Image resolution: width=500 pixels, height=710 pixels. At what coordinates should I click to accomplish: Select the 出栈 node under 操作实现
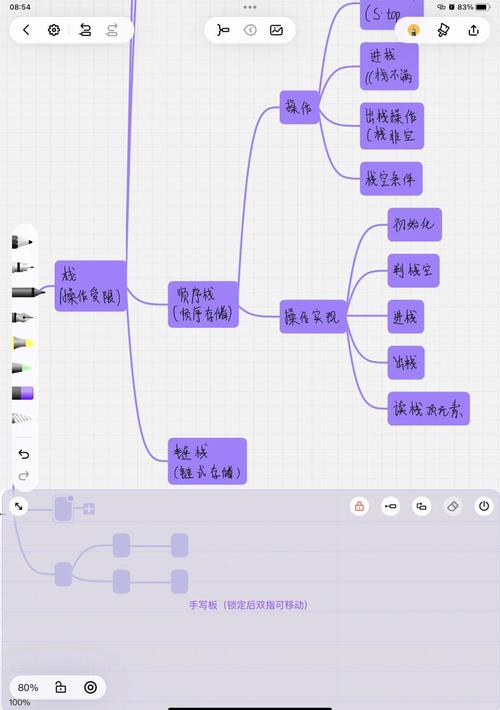click(x=406, y=363)
